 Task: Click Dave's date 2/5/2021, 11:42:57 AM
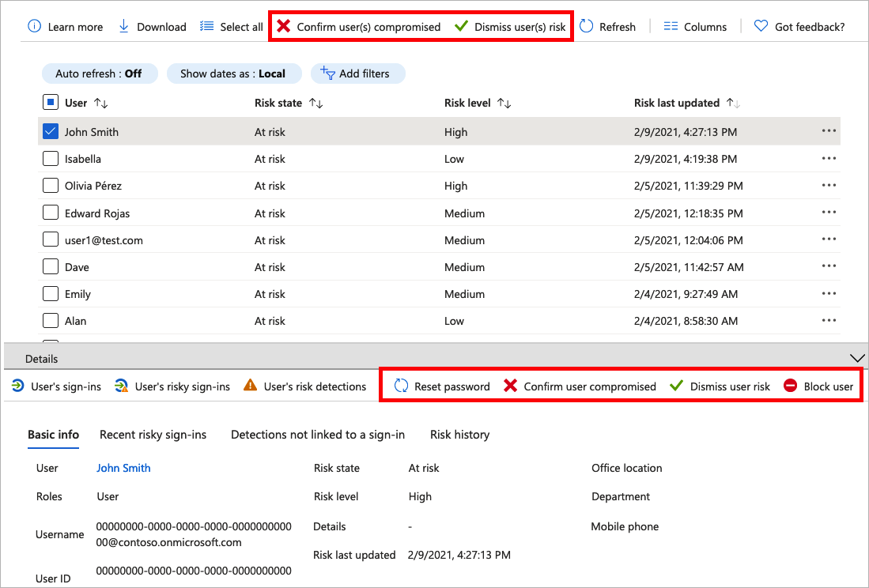(x=689, y=267)
